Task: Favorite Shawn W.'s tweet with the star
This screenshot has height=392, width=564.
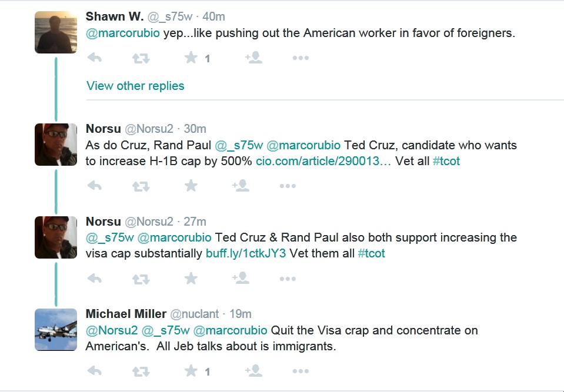Action: 191,58
